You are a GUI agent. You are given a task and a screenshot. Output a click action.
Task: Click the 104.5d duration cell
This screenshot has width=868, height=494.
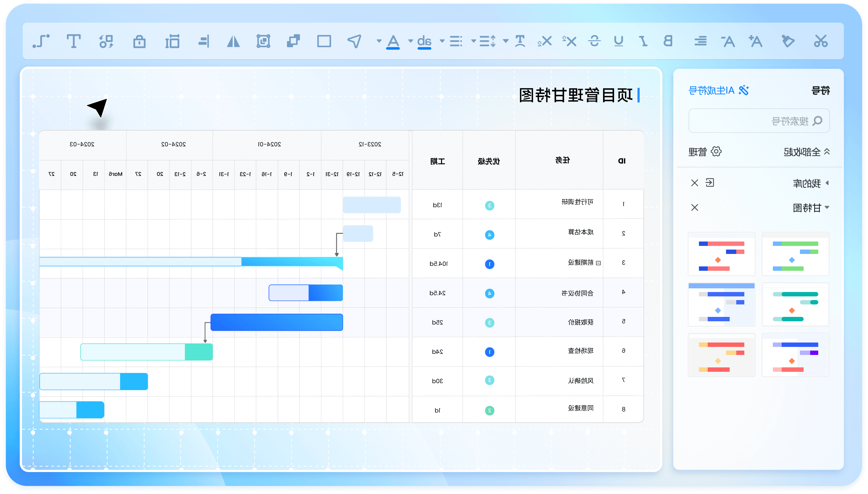[438, 264]
